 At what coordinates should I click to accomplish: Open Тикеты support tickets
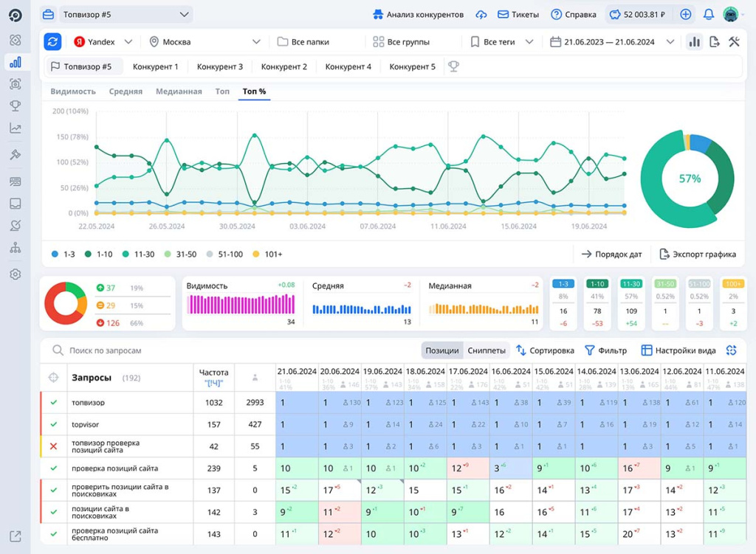tap(518, 15)
